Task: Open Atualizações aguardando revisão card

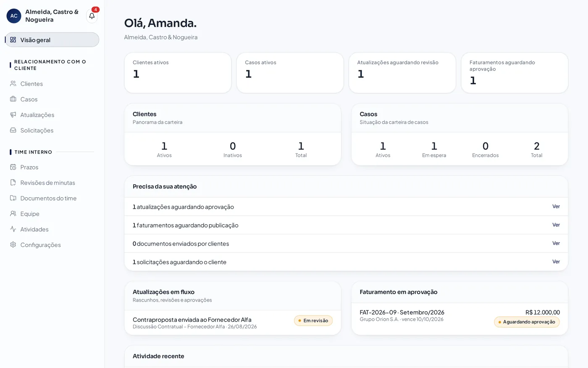Action: point(402,73)
